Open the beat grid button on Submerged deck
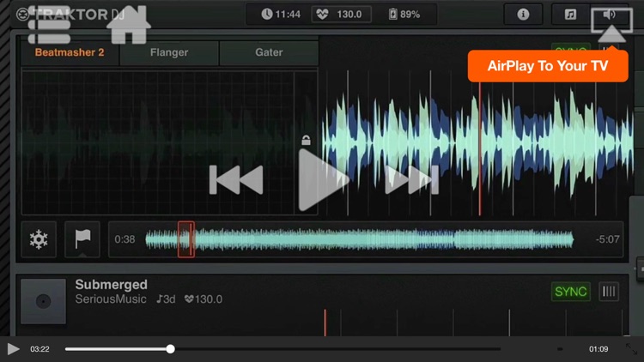Image resolution: width=644 pixels, height=362 pixels. 609,292
